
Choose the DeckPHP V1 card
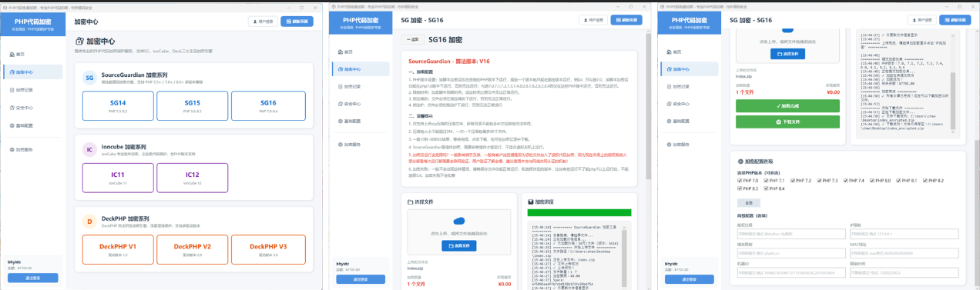point(118,249)
